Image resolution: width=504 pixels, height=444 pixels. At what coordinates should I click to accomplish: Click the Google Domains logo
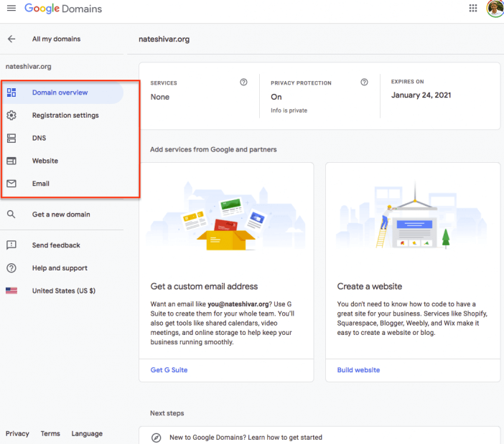[x=63, y=9]
